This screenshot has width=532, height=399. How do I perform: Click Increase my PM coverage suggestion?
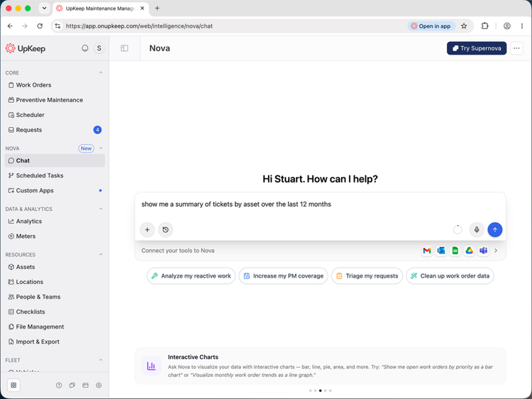(283, 275)
